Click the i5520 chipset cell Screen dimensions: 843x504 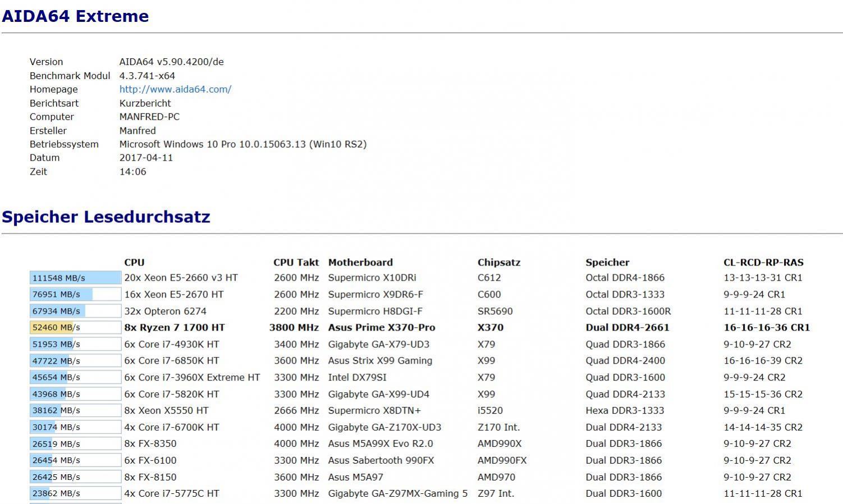(490, 410)
